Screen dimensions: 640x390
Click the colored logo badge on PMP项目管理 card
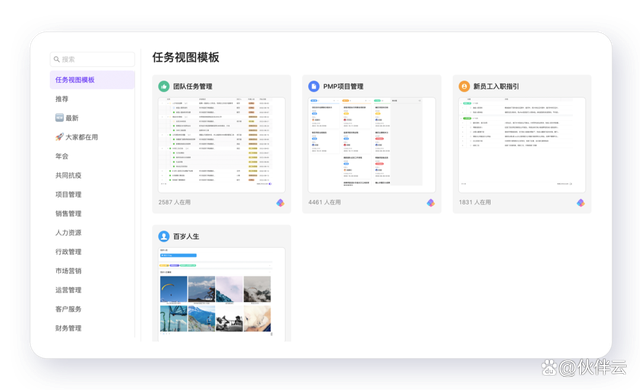pos(431,203)
